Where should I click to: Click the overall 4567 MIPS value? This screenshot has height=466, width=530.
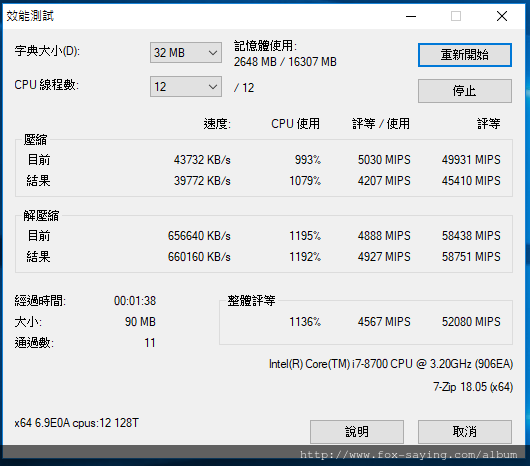coord(384,322)
